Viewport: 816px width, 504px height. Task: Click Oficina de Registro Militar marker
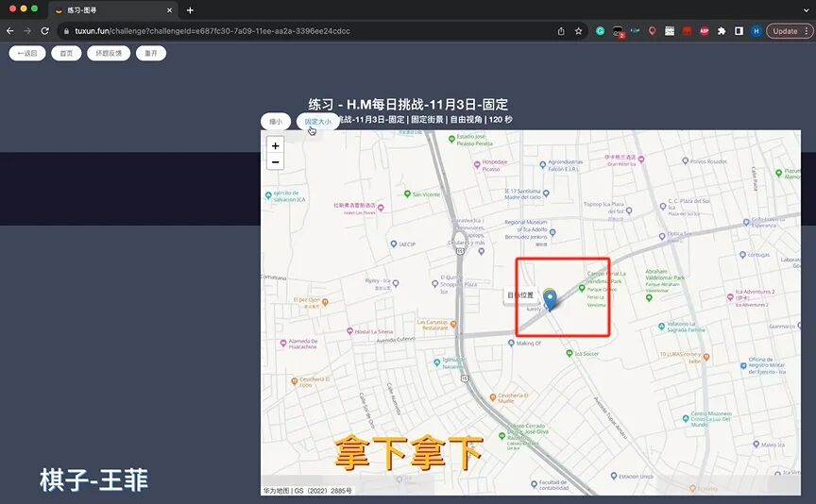point(743,365)
